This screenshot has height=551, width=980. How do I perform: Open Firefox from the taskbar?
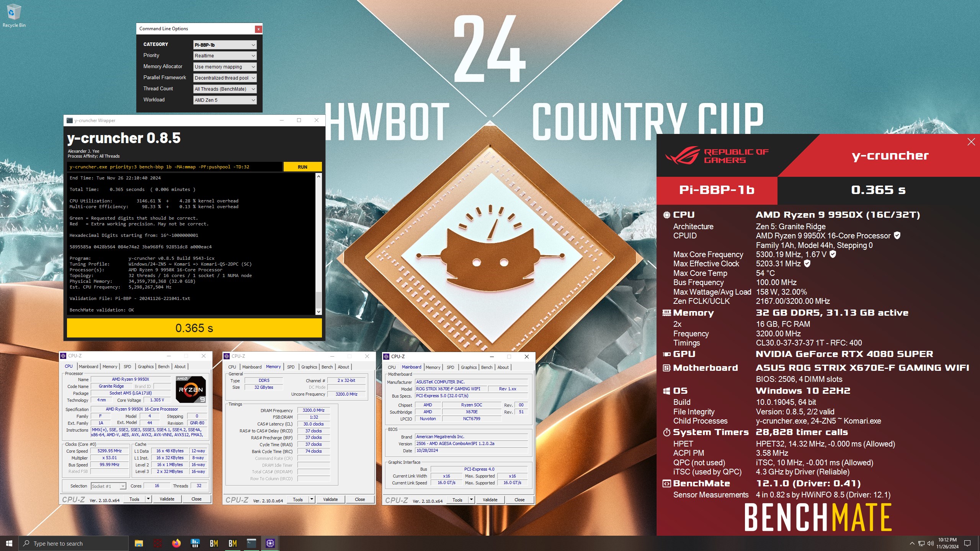tap(176, 543)
